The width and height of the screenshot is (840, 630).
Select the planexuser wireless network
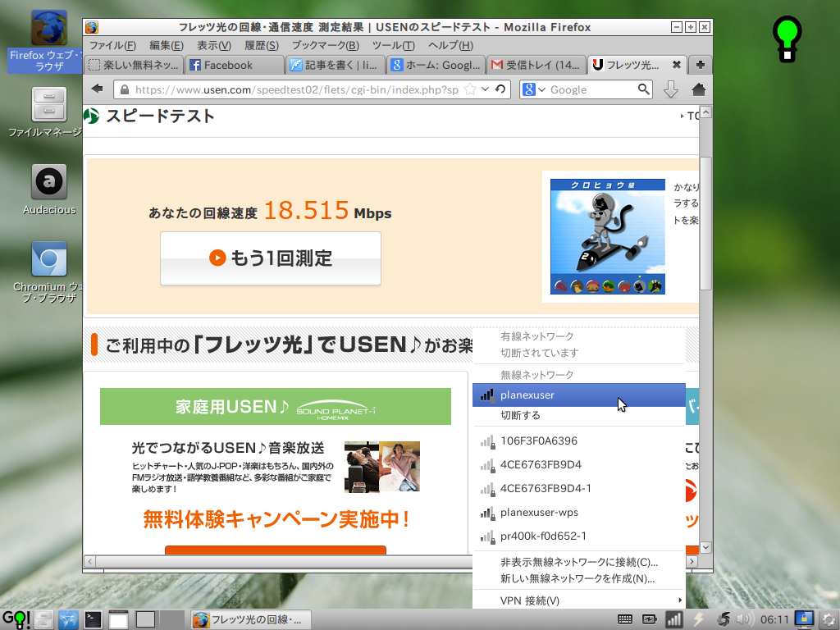pyautogui.click(x=579, y=395)
